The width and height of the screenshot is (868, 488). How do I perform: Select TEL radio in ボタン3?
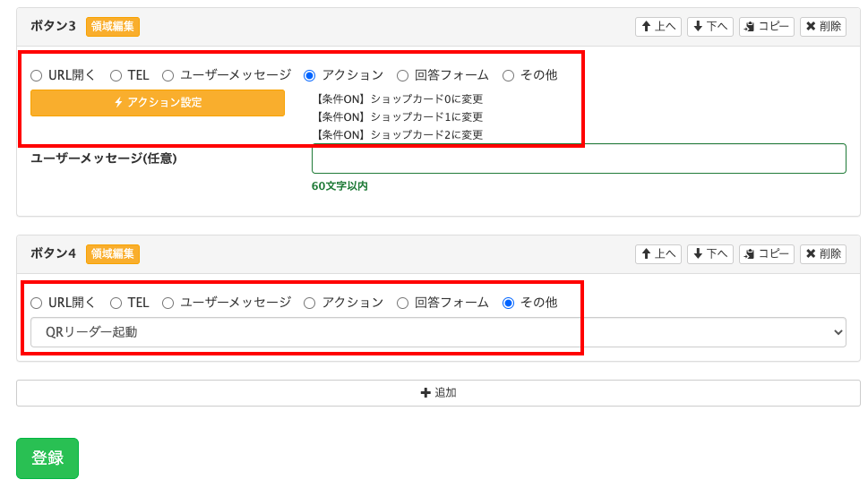[116, 76]
